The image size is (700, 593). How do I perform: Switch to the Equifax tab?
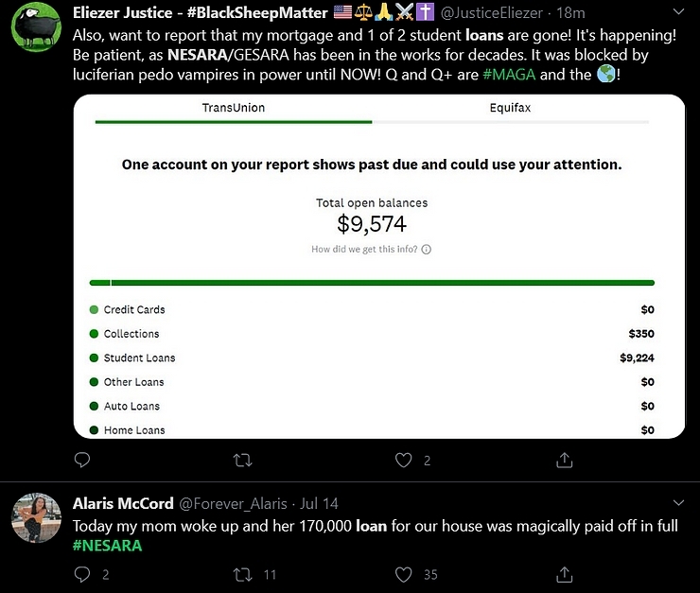510,108
